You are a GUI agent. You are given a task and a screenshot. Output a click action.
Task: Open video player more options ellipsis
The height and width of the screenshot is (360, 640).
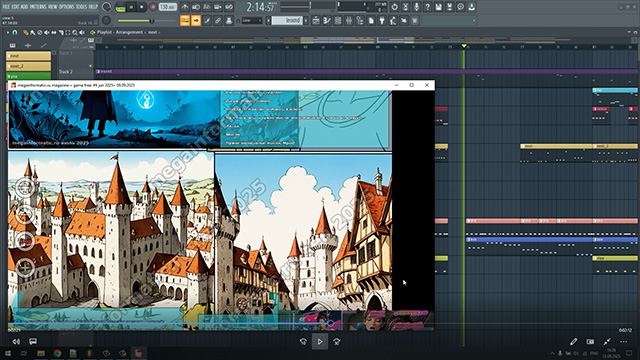coord(623,342)
